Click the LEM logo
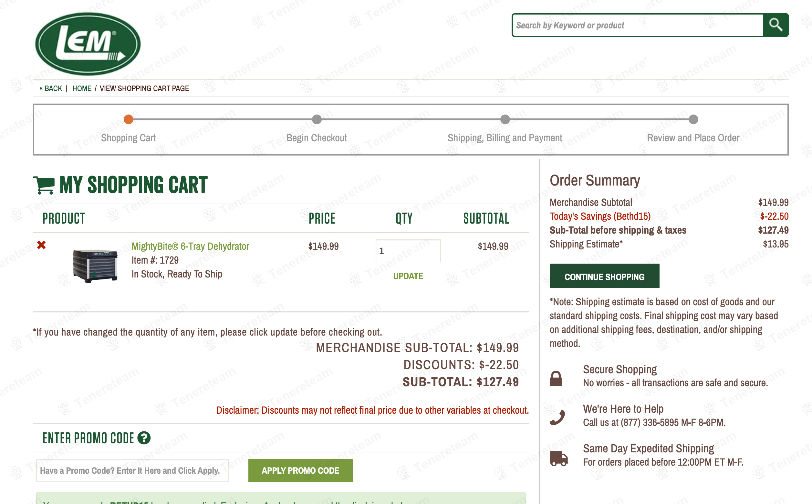The image size is (812, 504). pos(88,44)
